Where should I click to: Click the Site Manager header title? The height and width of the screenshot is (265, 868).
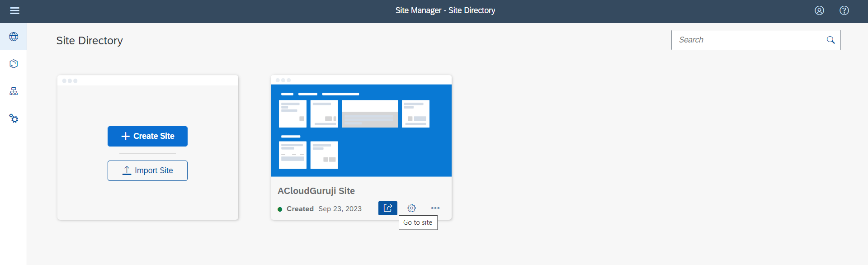coord(445,10)
